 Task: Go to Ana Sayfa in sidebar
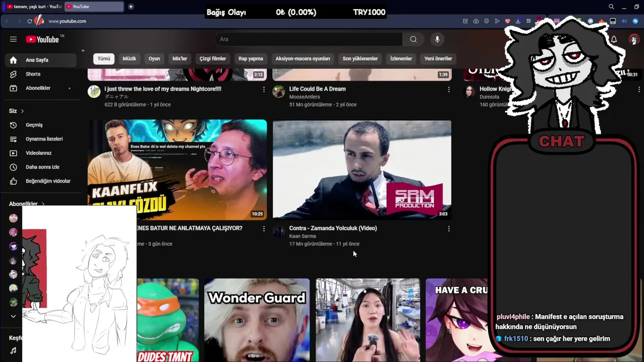(x=41, y=60)
